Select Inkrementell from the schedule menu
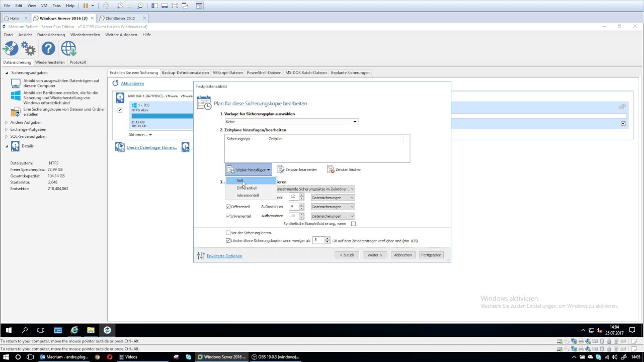The width and height of the screenshot is (644, 362). click(251, 195)
